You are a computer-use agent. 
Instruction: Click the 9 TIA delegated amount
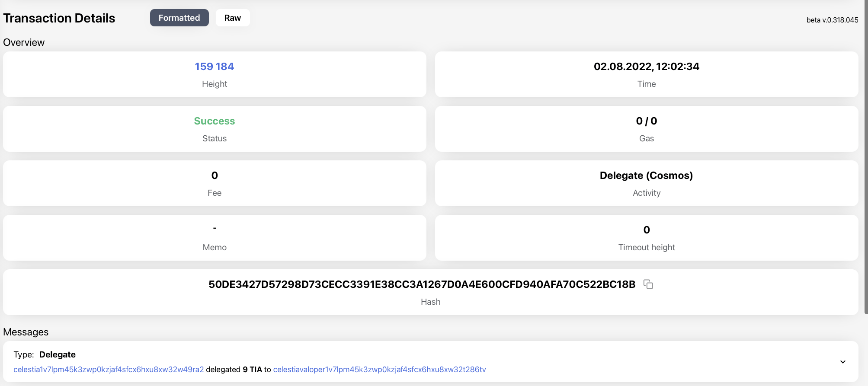coord(252,370)
